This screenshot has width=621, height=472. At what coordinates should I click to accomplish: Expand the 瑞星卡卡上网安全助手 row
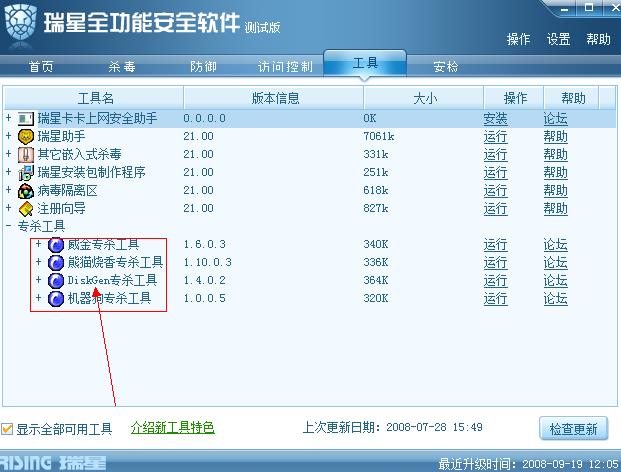click(8, 118)
